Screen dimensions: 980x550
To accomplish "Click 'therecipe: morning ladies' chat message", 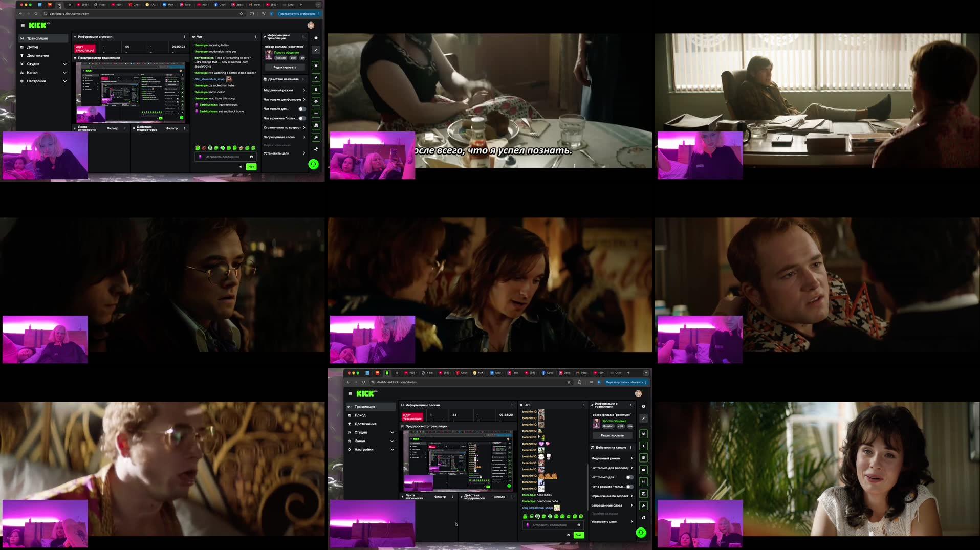I will point(211,45).
